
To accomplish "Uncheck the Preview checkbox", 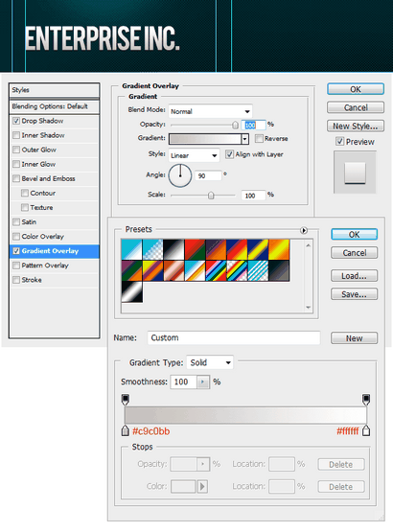I will tap(339, 141).
